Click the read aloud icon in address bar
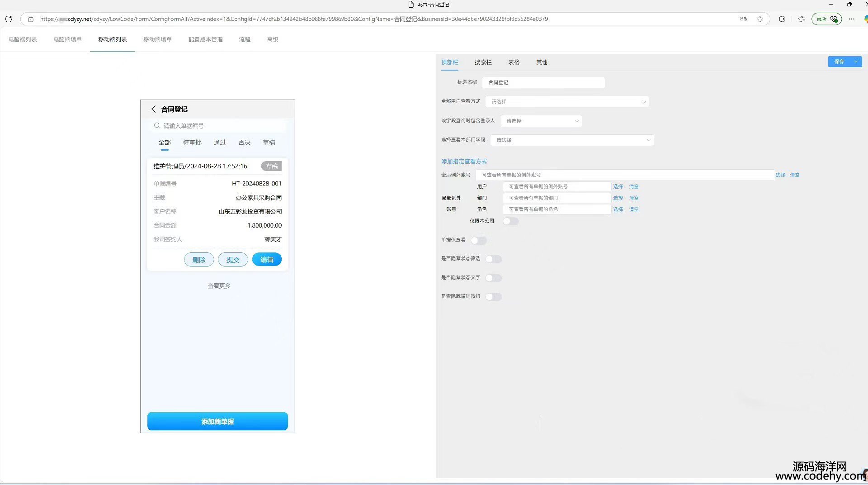 [743, 19]
